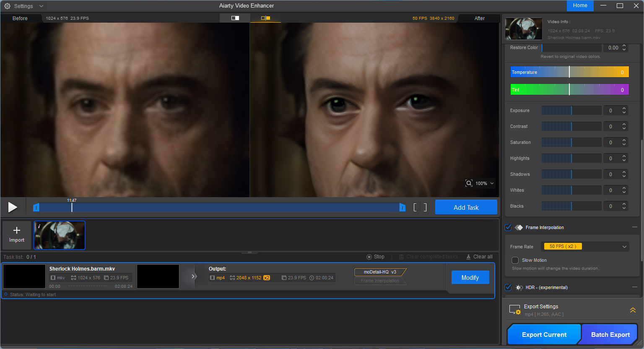This screenshot has width=644, height=349.
Task: Select the split compare view icon
Action: coord(265,18)
